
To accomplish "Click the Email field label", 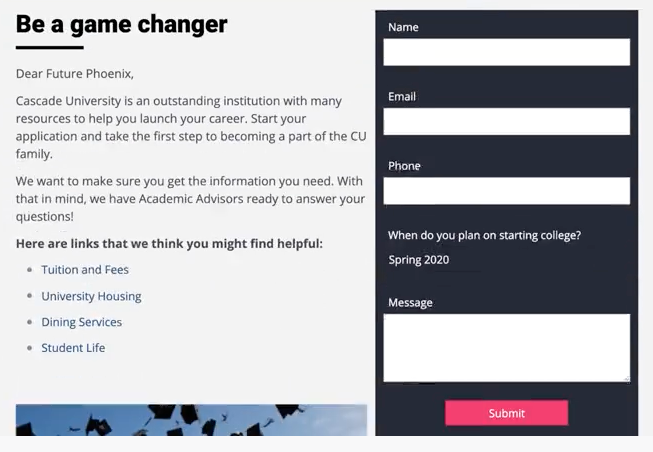I will (402, 96).
